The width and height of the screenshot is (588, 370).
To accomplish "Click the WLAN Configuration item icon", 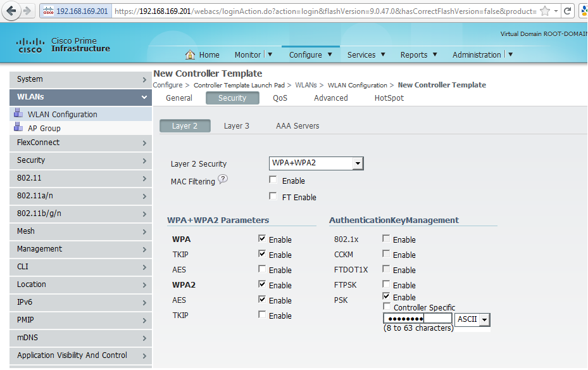I will point(18,113).
